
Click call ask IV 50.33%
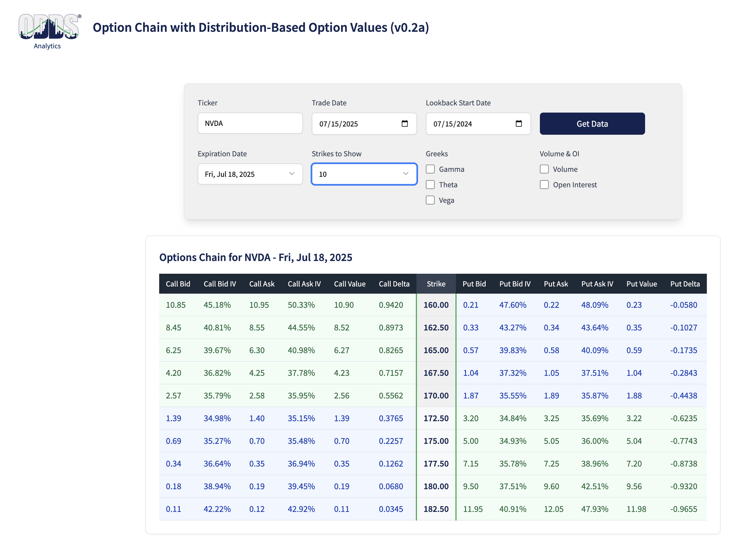(301, 305)
